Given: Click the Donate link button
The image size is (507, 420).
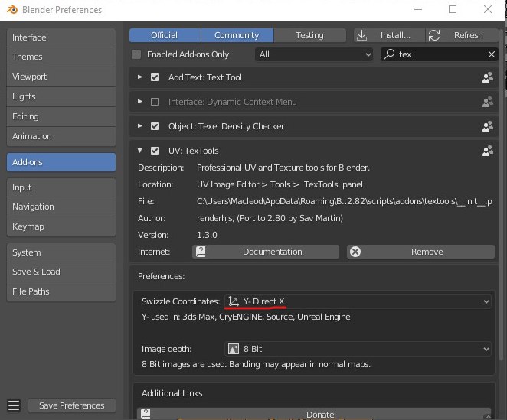Looking at the screenshot, I should [x=314, y=414].
